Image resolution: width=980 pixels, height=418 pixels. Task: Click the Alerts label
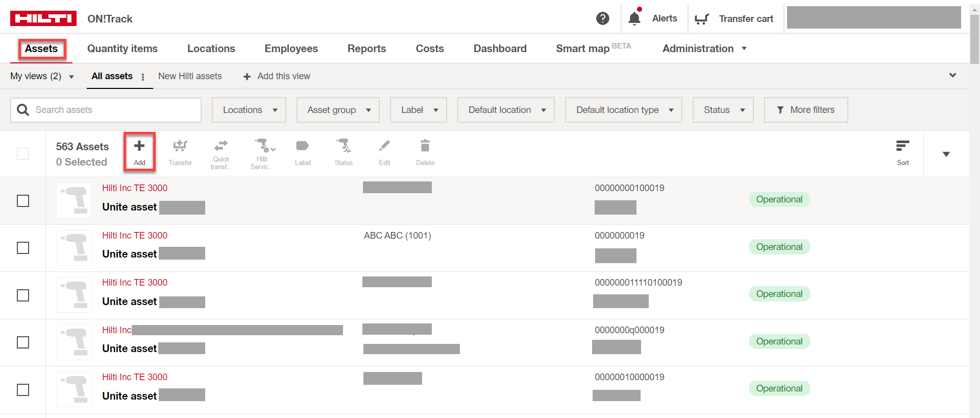(x=665, y=18)
